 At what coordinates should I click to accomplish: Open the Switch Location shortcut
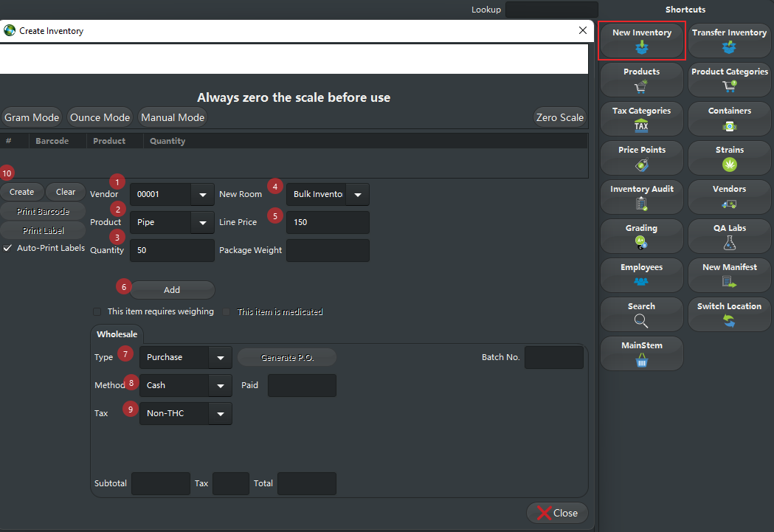coord(729,314)
